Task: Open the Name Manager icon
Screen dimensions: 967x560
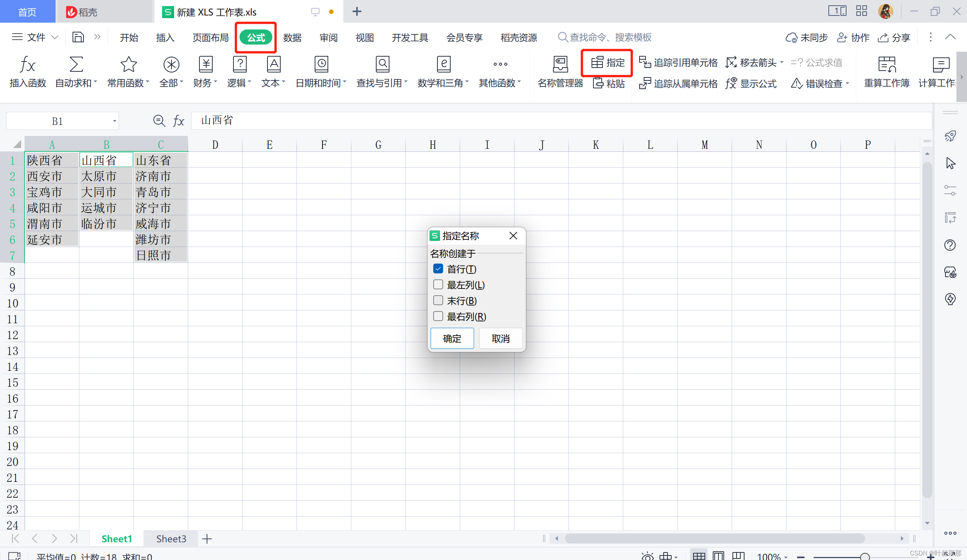Action: coord(560,65)
